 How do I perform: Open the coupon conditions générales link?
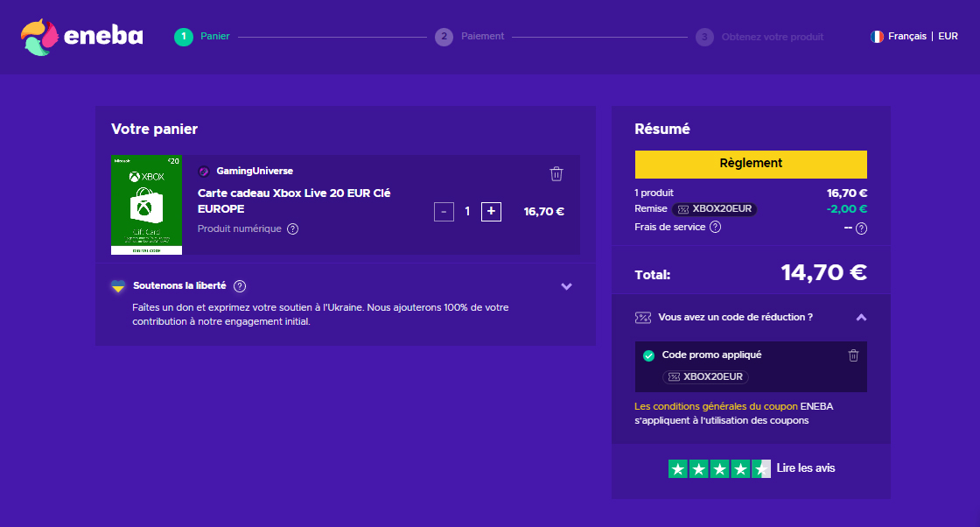pyautogui.click(x=716, y=406)
